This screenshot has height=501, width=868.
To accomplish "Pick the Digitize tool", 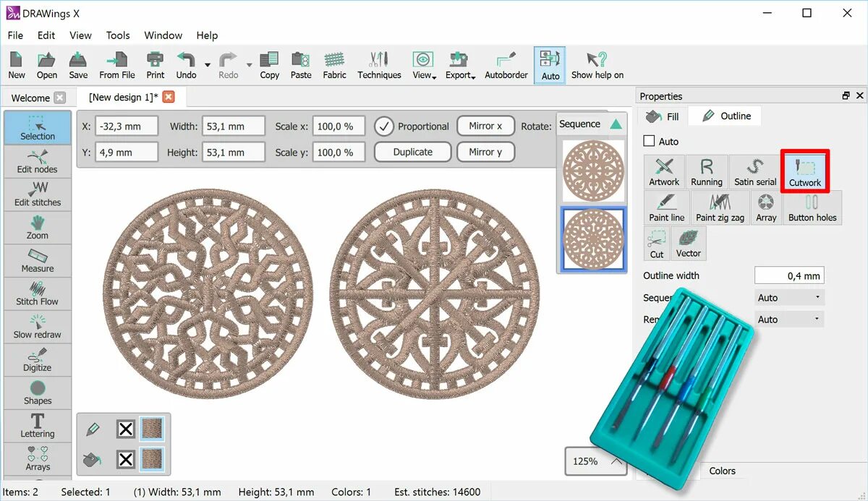I will (38, 360).
